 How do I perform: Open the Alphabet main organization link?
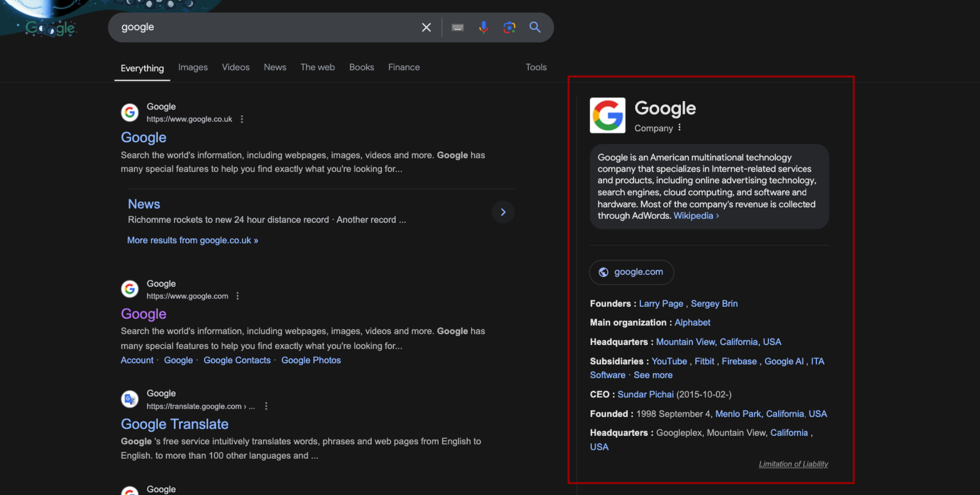click(x=692, y=323)
